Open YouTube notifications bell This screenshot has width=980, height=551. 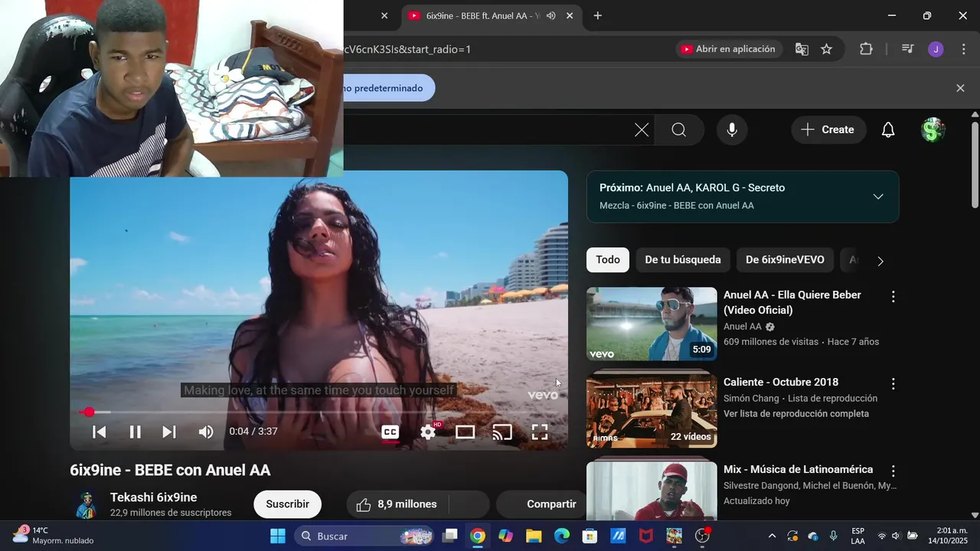coord(888,130)
